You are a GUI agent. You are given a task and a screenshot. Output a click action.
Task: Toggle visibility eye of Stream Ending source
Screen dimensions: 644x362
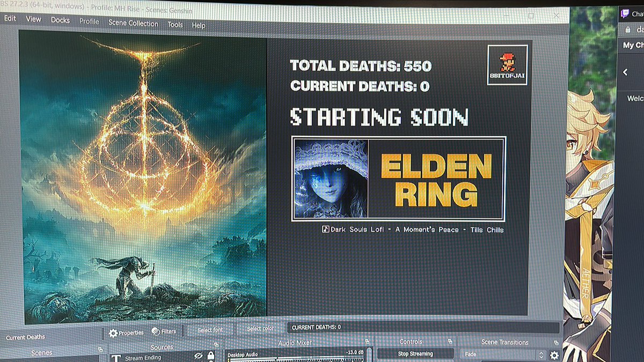pyautogui.click(x=199, y=356)
